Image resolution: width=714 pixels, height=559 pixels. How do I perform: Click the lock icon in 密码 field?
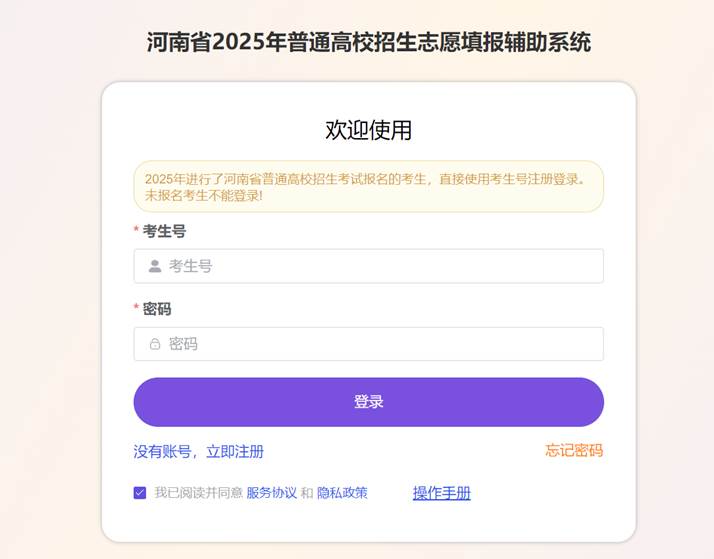tap(155, 344)
